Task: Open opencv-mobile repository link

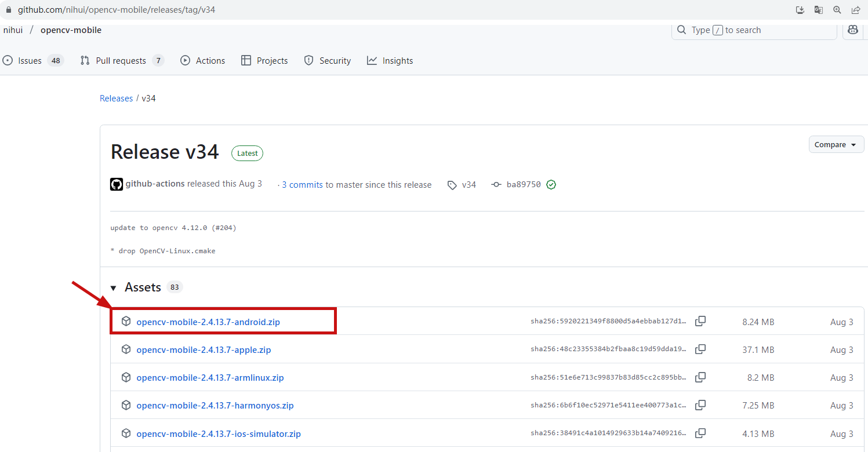Action: pos(71,30)
